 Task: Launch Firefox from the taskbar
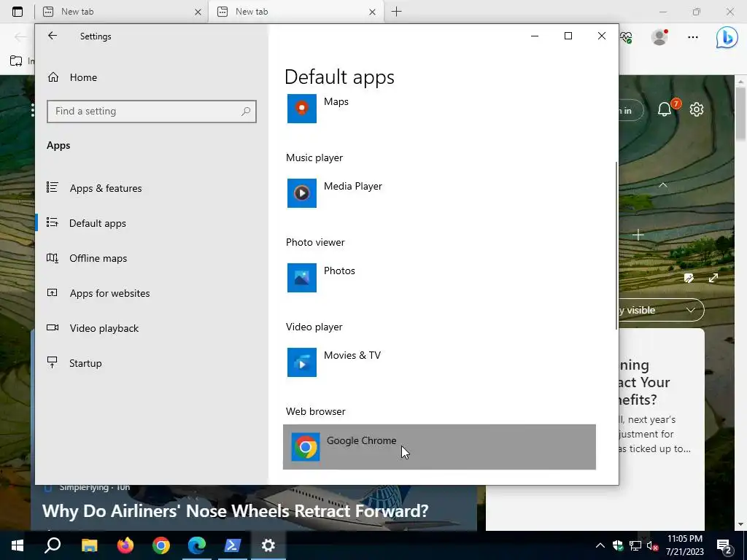[x=125, y=545]
